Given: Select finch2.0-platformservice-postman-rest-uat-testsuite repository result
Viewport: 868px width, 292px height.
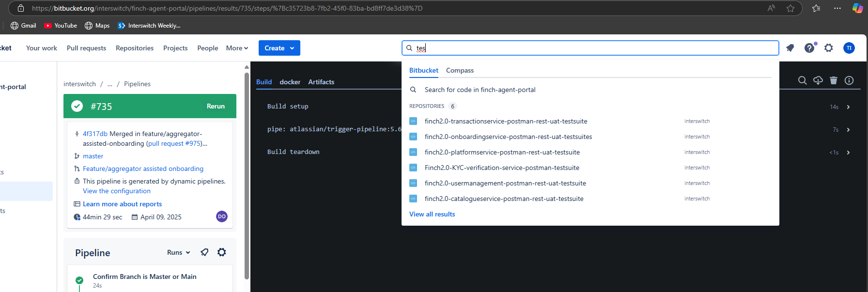Looking at the screenshot, I should (x=502, y=152).
